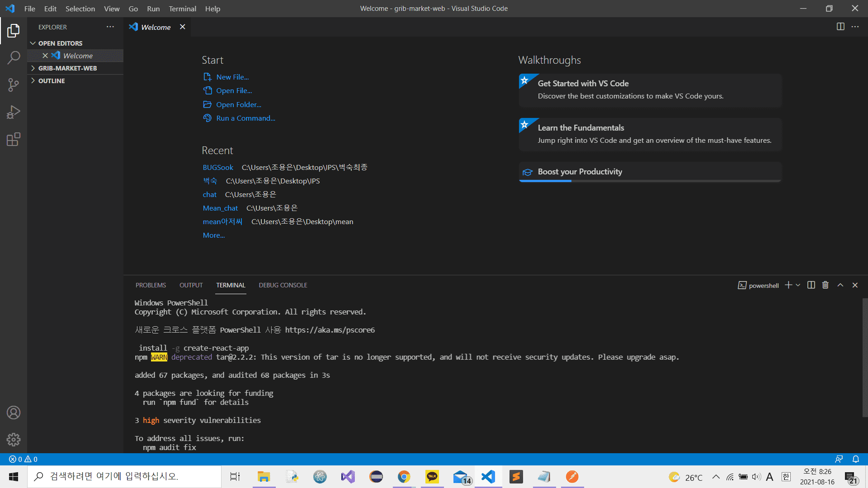Open the Source Control view

(14, 85)
